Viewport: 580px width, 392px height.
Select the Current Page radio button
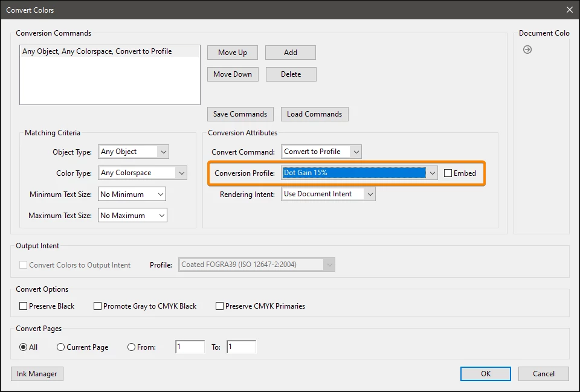[x=60, y=347]
